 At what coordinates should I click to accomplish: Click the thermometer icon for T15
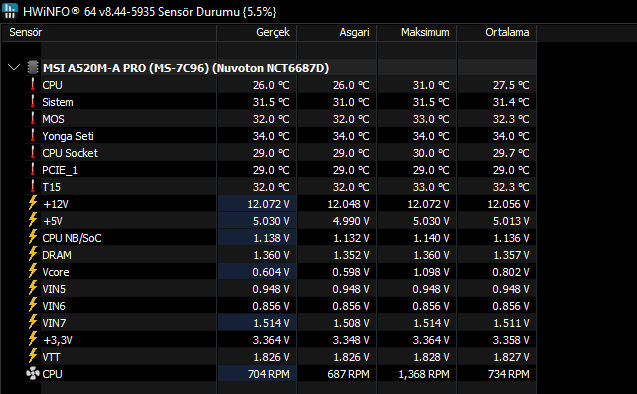click(33, 186)
